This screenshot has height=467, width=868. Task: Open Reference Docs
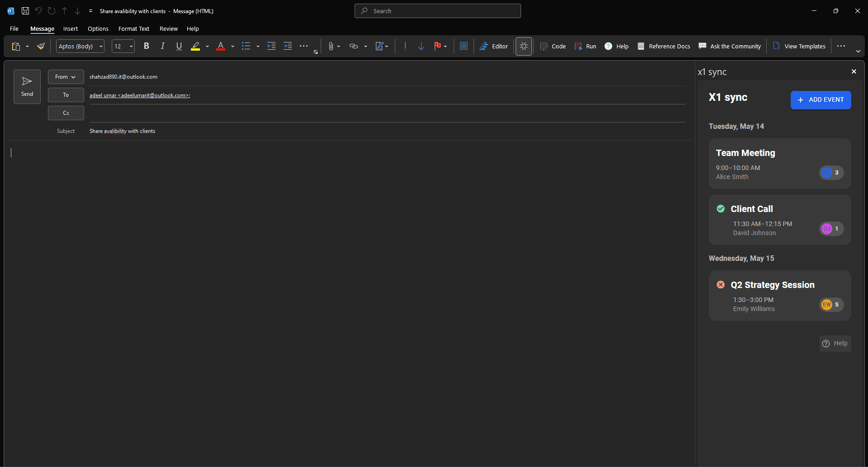(x=664, y=46)
